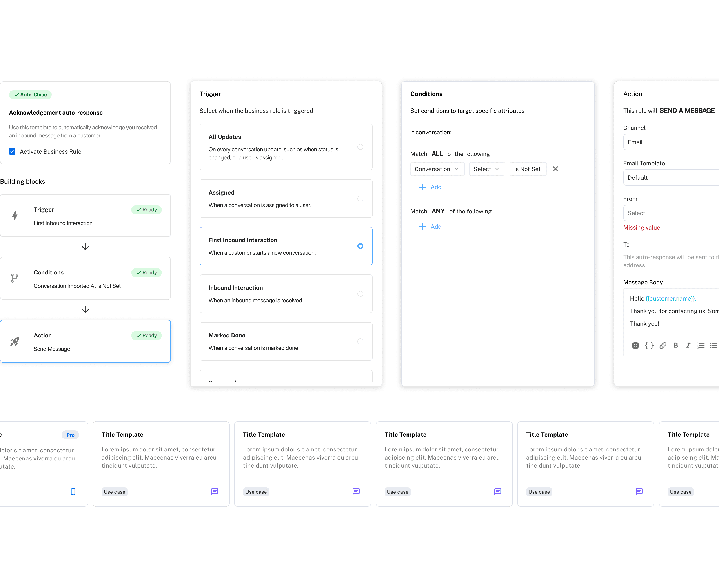Remove the condition row with X icon
The height and width of the screenshot is (588, 719).
(555, 169)
